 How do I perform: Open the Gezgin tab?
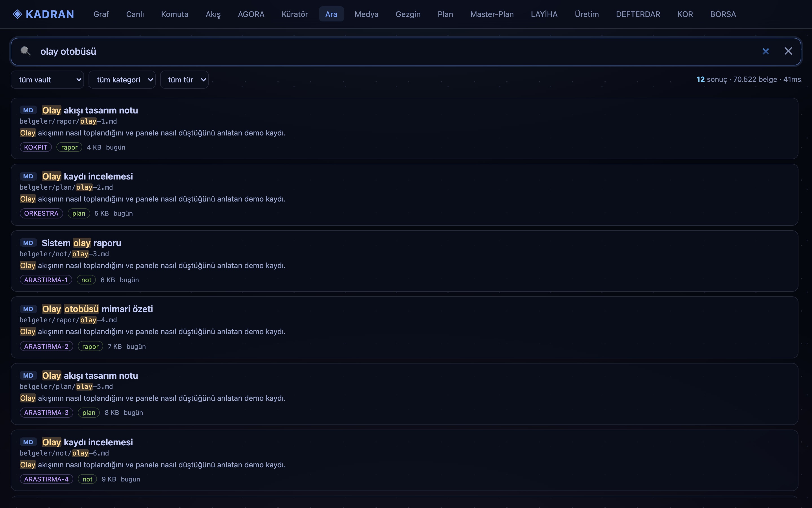click(x=408, y=14)
